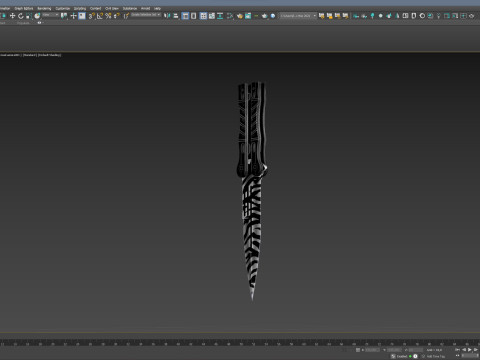The height and width of the screenshot is (360, 480).
Task: Select the Move tool in main toolbar
Action: coord(12,16)
